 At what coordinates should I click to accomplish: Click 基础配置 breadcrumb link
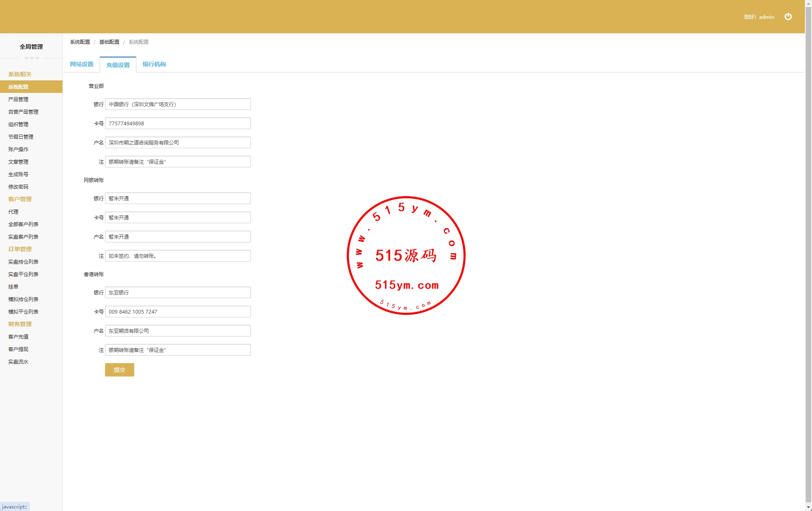109,42
